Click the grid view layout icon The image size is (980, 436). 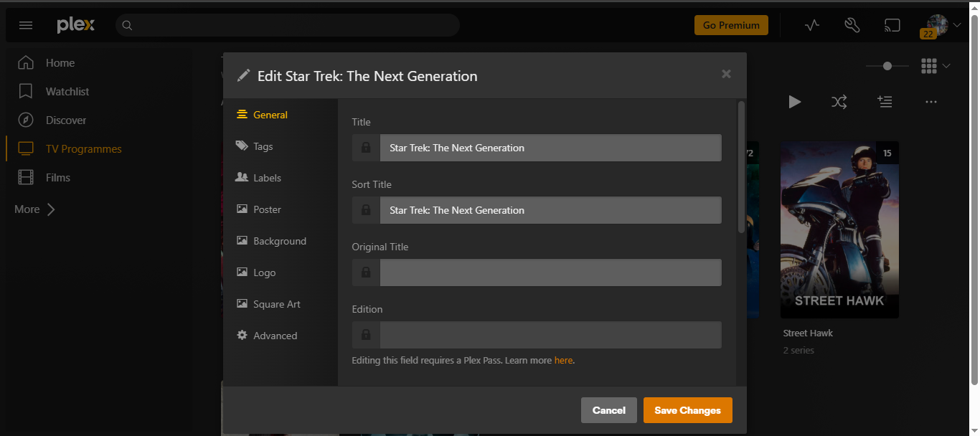pos(929,66)
